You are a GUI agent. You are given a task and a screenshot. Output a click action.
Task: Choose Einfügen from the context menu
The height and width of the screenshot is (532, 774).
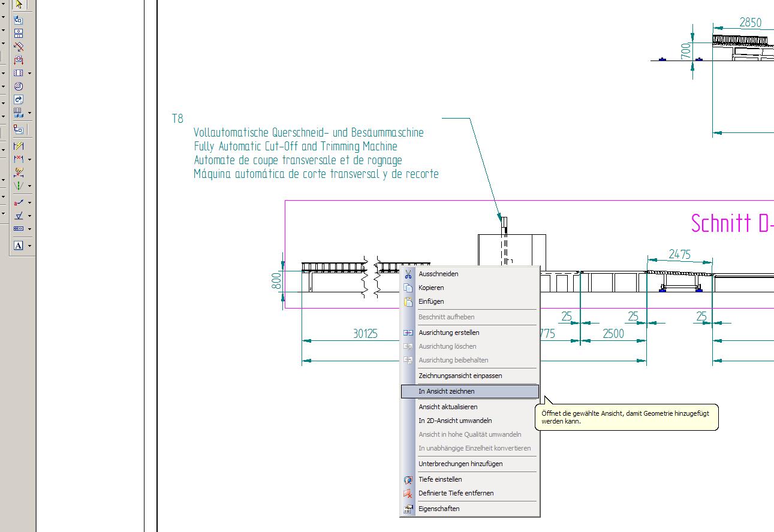tap(470, 301)
